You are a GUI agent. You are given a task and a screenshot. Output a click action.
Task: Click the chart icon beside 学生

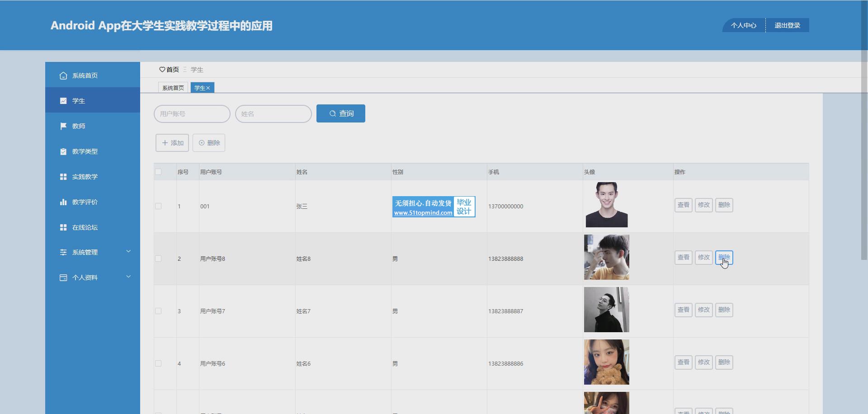[x=63, y=101]
